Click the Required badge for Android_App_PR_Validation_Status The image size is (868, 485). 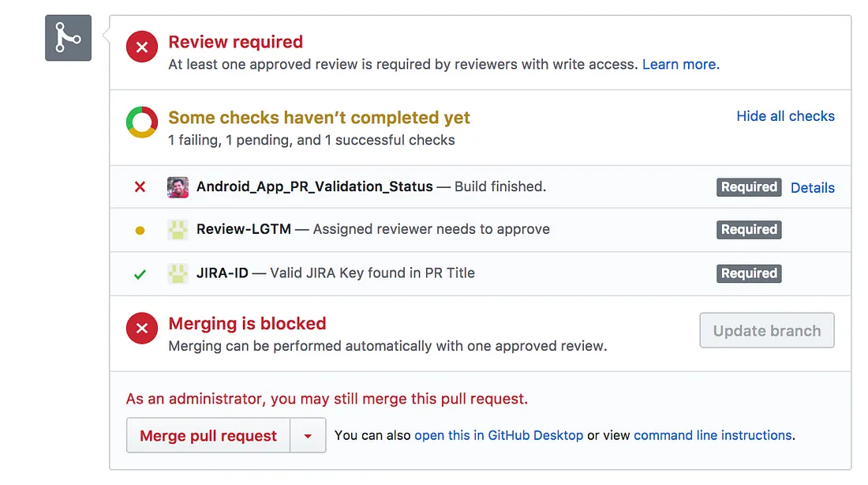[749, 187]
